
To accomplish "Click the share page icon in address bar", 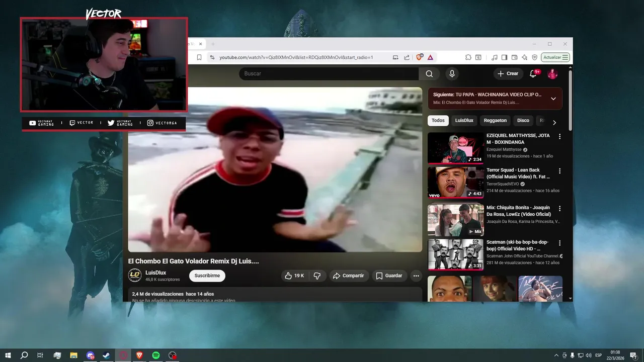I will point(407,57).
